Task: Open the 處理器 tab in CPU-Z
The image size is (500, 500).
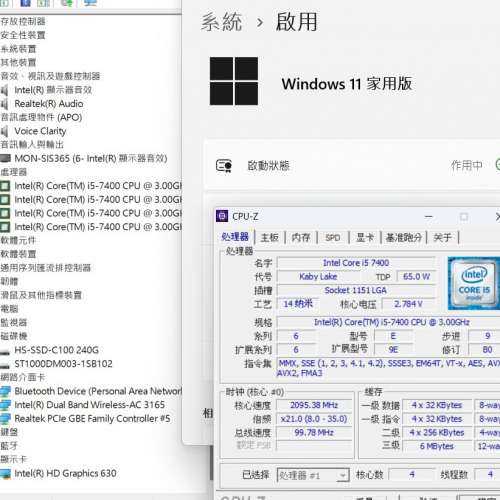Action: [235, 237]
